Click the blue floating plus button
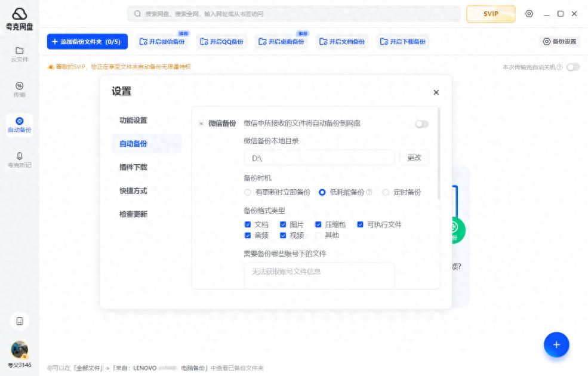Image resolution: width=588 pixels, height=376 pixels. coord(556,344)
